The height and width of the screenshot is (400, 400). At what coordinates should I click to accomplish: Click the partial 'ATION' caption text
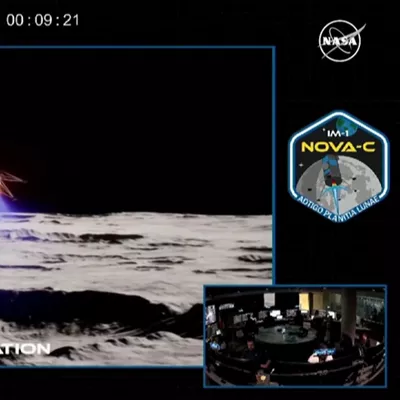(x=25, y=349)
